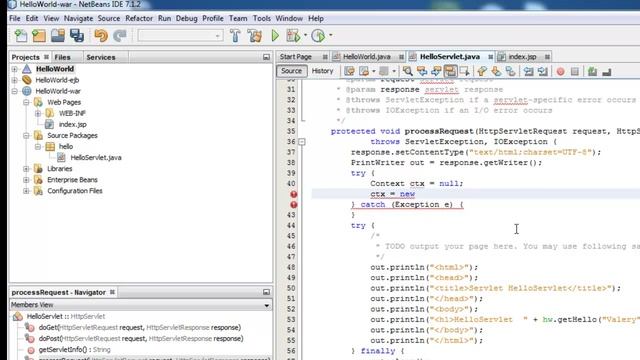The height and width of the screenshot is (360, 640).
Task: Click the Toggle Bookmark editor icon
Action: [510, 71]
